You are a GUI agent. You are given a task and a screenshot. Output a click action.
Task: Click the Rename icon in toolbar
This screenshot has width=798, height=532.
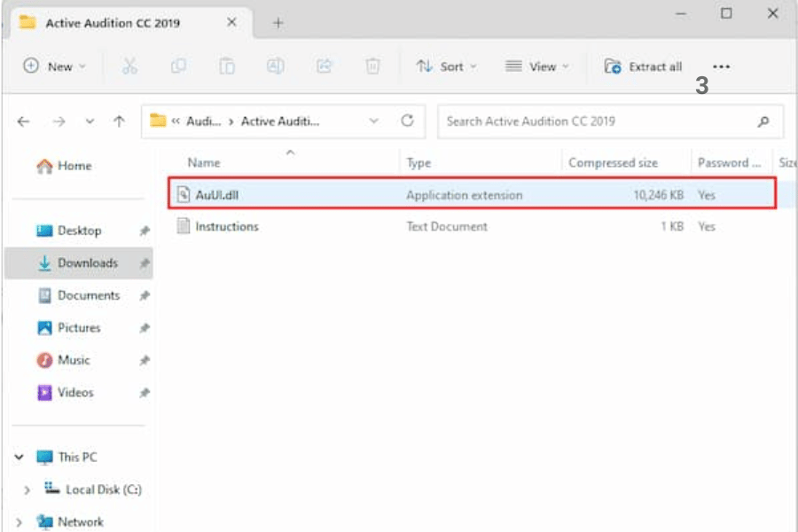pos(276,66)
